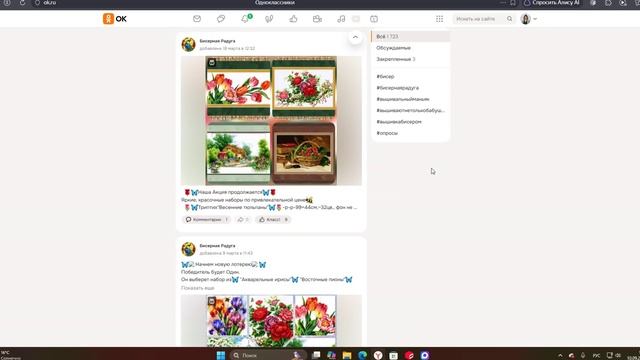Open the #бисернаярадуга hashtag
Screen dimensions: 640x360
pyautogui.click(x=398, y=88)
